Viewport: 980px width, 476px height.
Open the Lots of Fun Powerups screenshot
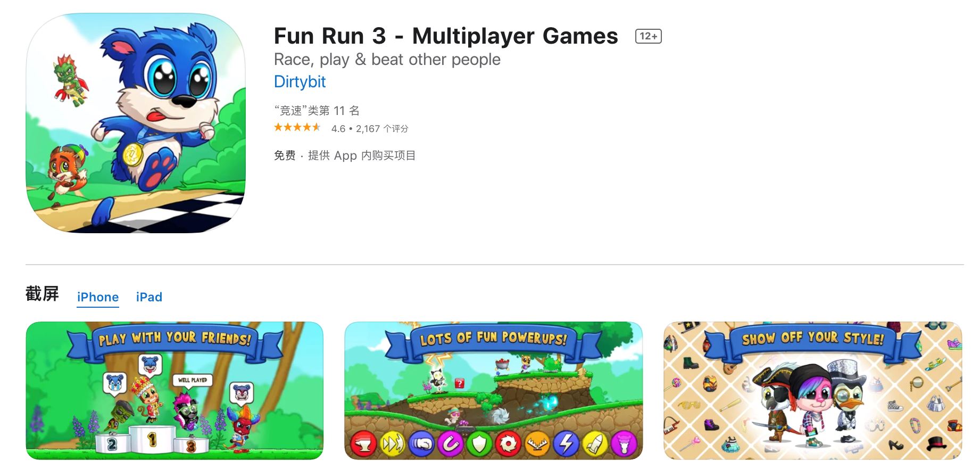pyautogui.click(x=493, y=390)
